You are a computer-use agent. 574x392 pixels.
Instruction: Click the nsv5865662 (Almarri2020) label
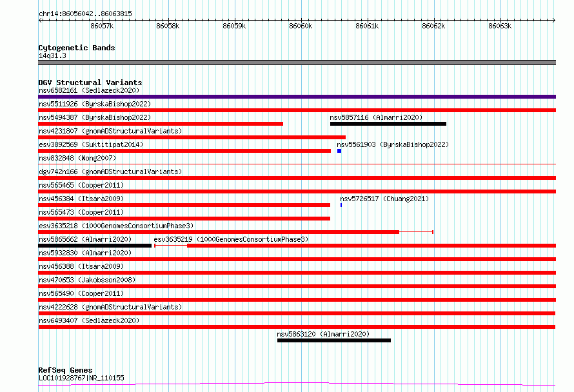[85, 239]
